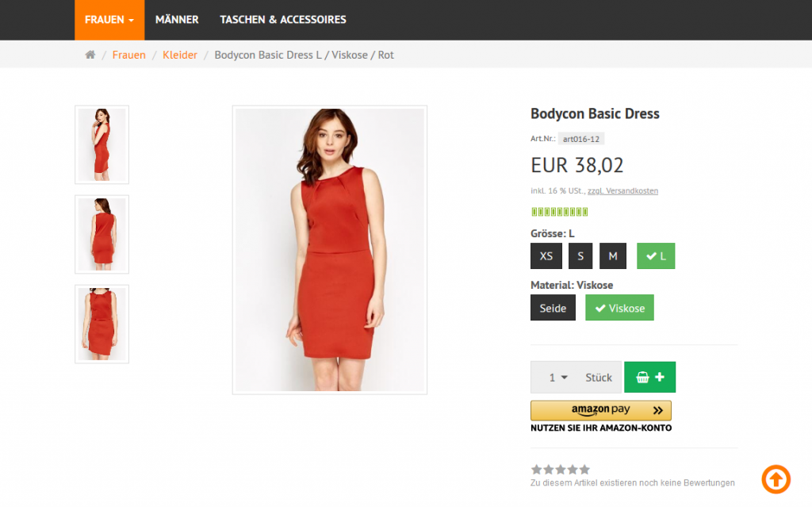Click the star rating icons

(560, 470)
